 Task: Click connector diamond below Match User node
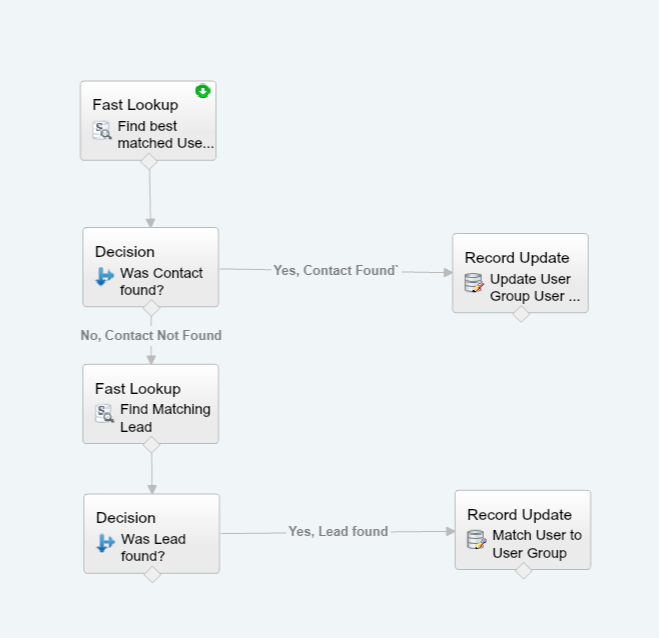(x=523, y=570)
